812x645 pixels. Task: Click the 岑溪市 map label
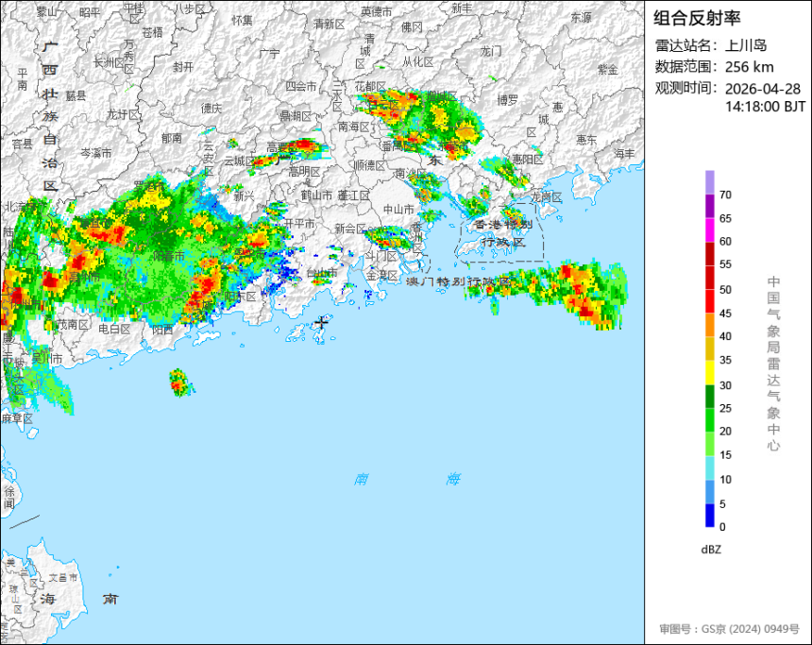coord(95,153)
